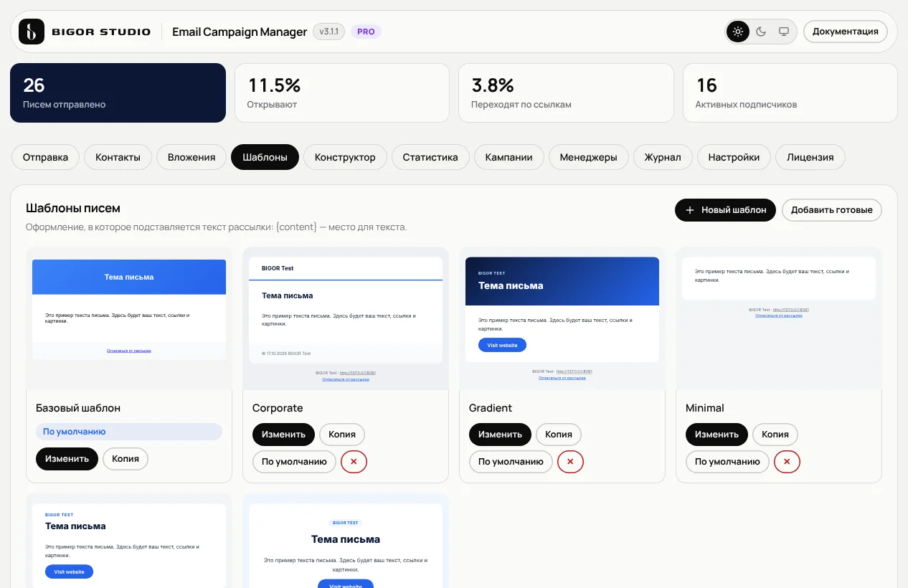This screenshot has width=908, height=588.
Task: Open the Базовый шаблон preview thumbnail
Action: [129, 319]
